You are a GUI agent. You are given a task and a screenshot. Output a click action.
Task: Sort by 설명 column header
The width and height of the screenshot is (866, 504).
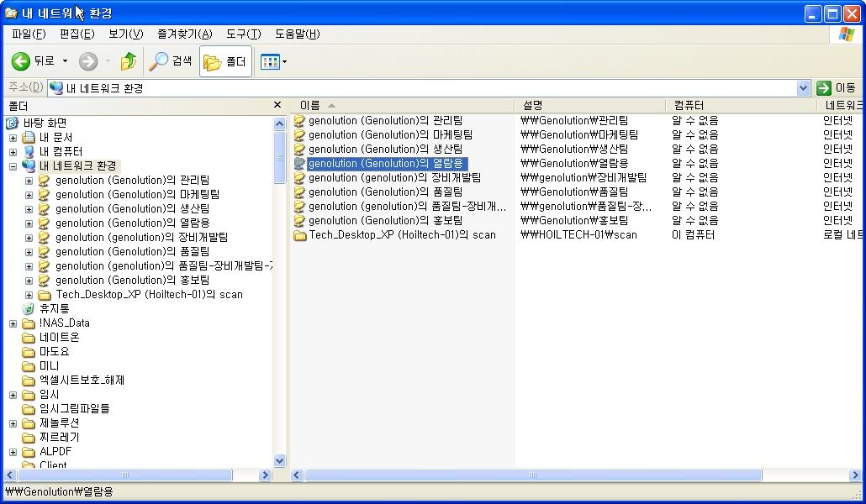(590, 105)
